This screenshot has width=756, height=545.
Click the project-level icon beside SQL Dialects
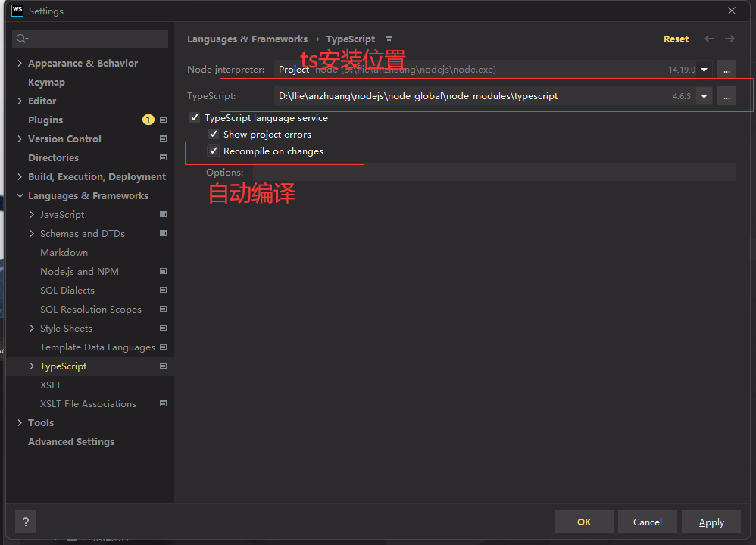click(164, 290)
